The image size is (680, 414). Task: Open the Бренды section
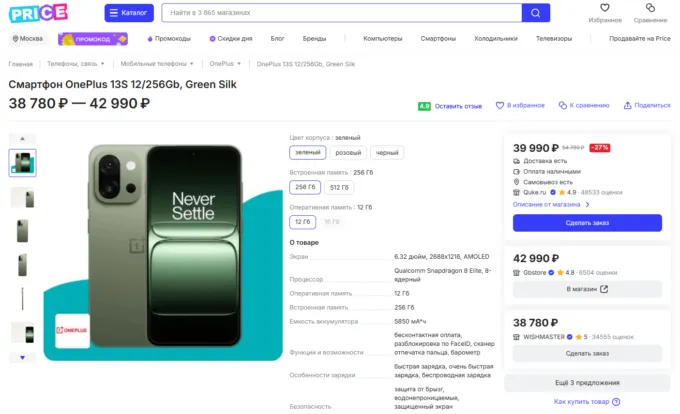pyautogui.click(x=314, y=39)
